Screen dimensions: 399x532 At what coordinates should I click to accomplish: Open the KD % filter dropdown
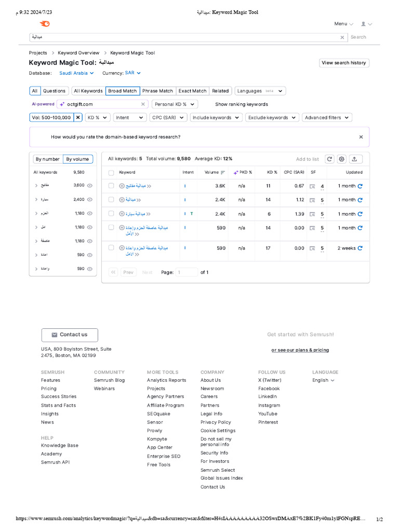97,117
